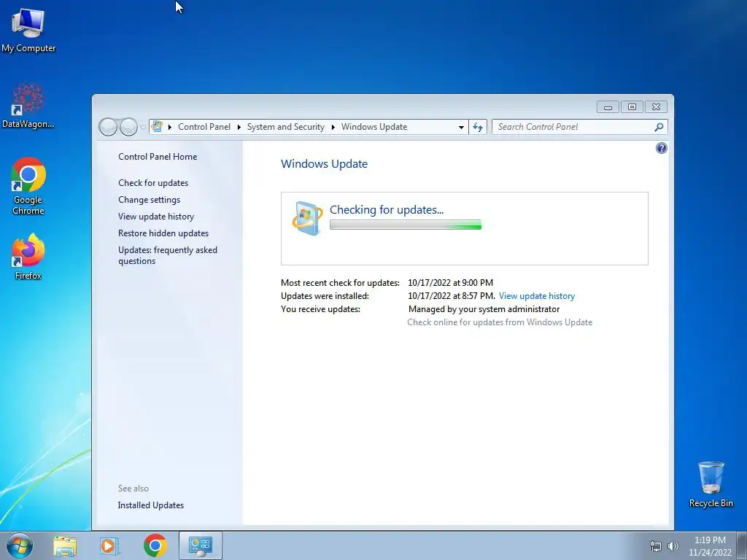Open the network icon in system tray

656,546
